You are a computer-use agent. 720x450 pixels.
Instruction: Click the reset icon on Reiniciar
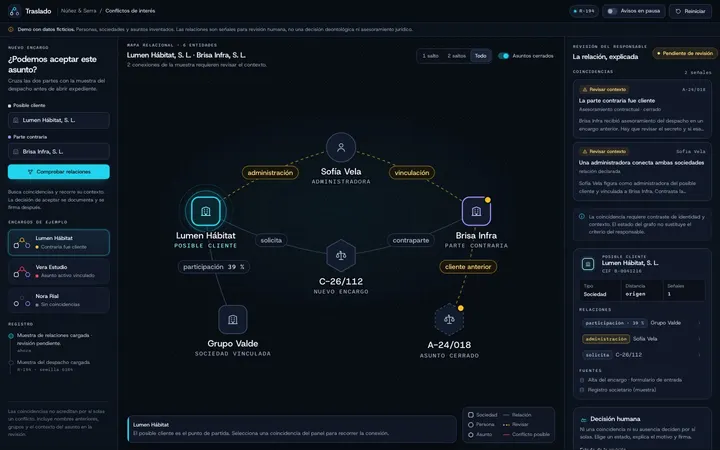(x=678, y=11)
